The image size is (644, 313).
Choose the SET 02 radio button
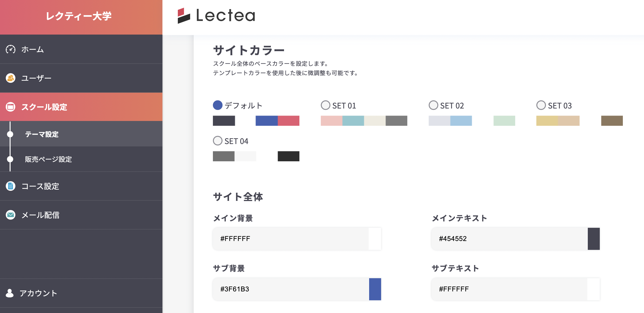click(x=433, y=105)
